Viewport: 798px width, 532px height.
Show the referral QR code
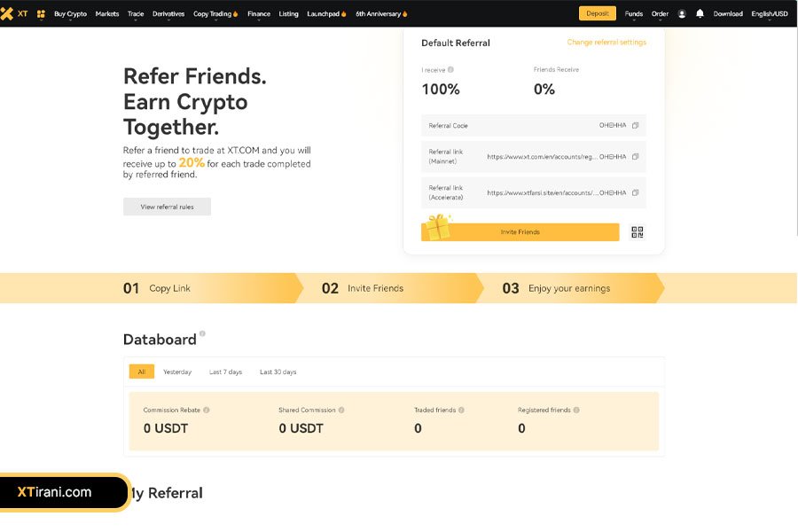tap(637, 232)
